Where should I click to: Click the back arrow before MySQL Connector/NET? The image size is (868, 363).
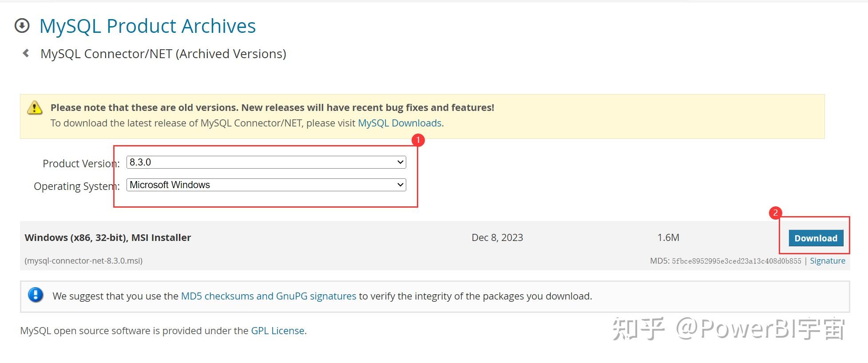coord(26,53)
